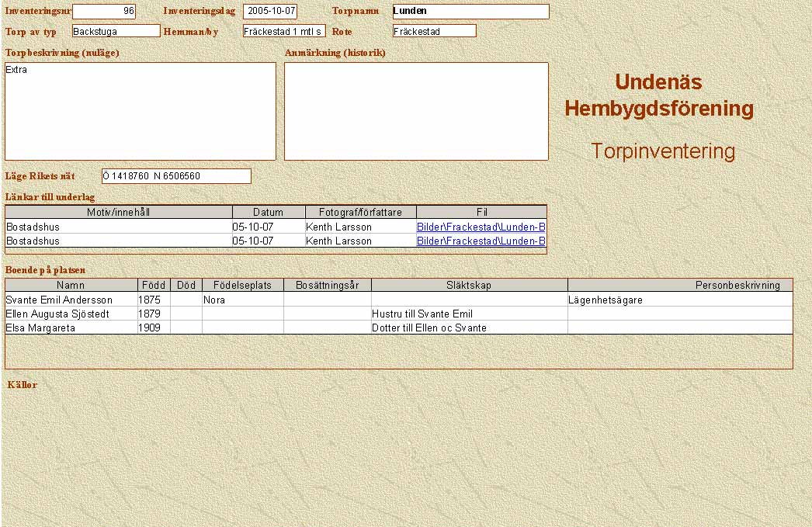The image size is (812, 527).
Task: Click the Fotograf/författare column header
Action: [361, 212]
